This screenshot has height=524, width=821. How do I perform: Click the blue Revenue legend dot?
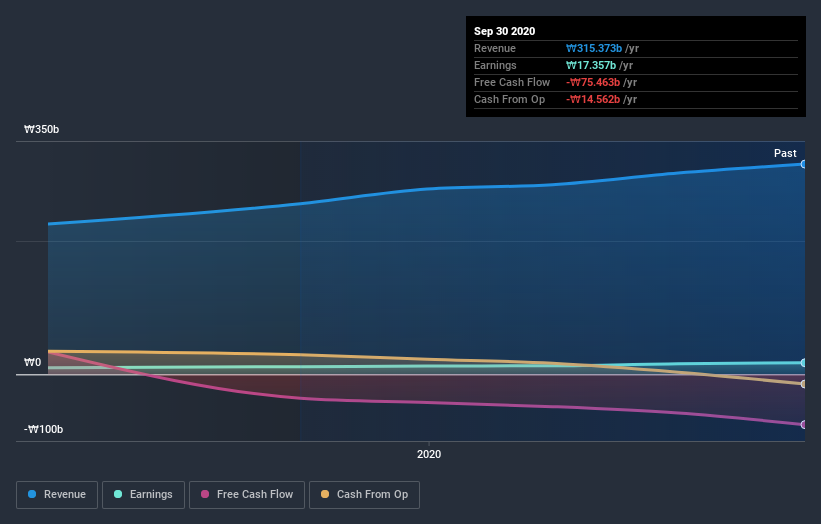click(x=32, y=494)
